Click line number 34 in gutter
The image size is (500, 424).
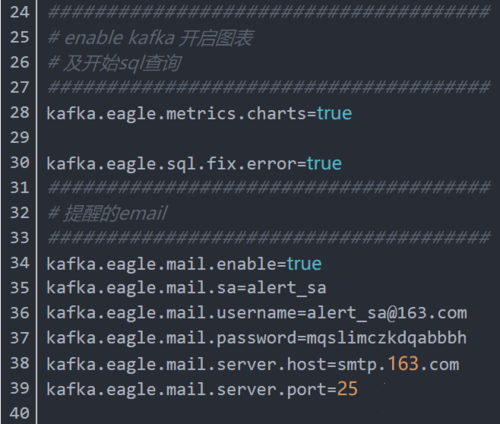20,263
